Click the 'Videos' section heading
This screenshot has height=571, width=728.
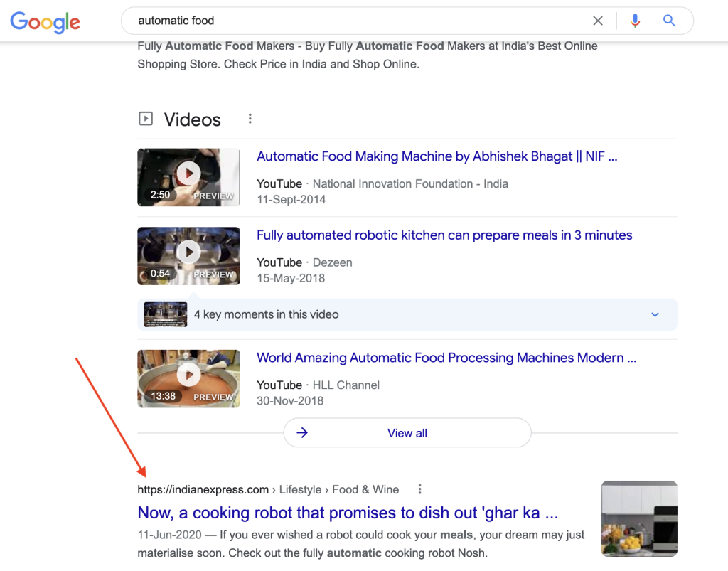192,119
